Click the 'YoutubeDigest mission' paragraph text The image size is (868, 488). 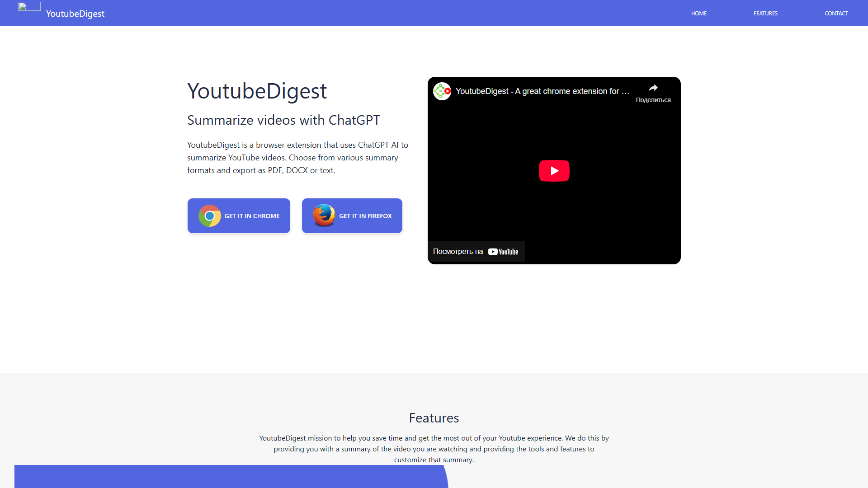[434, 449]
